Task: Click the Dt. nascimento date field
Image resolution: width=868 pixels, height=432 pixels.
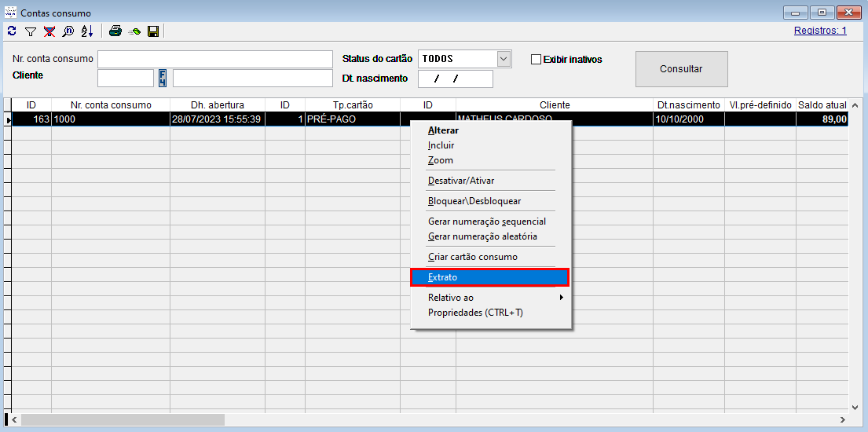Action: (x=455, y=79)
